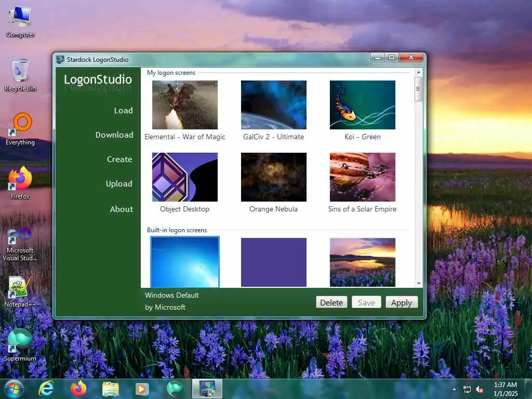Open the clock showing 1:37 AM
This screenshot has height=399, width=532.
pos(506,389)
